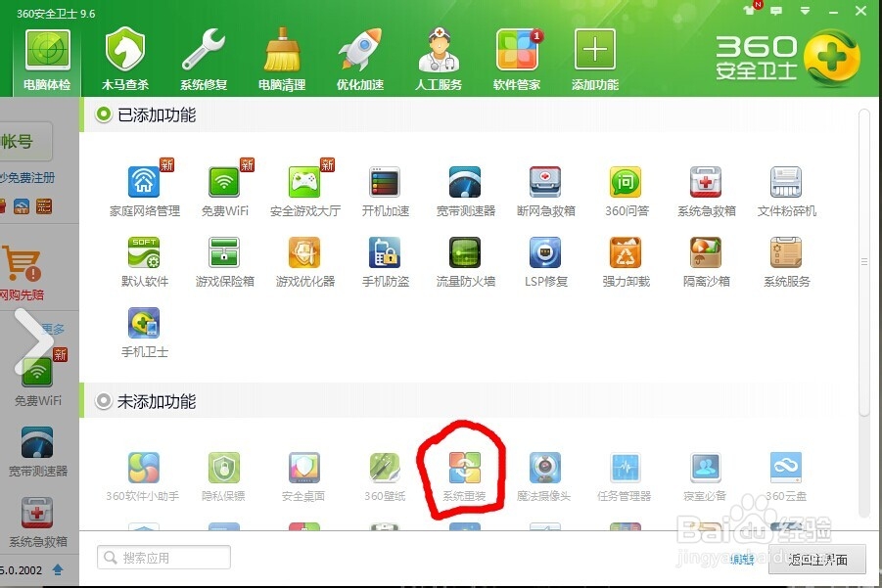Open 人工服务 tab
The height and width of the screenshot is (588, 882).
click(439, 61)
